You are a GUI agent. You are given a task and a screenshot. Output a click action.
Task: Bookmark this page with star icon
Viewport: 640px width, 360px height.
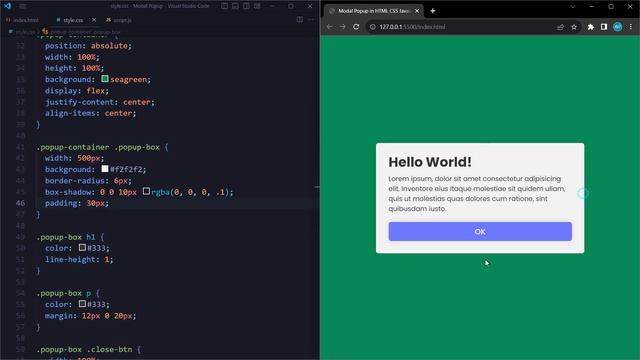pos(574,27)
